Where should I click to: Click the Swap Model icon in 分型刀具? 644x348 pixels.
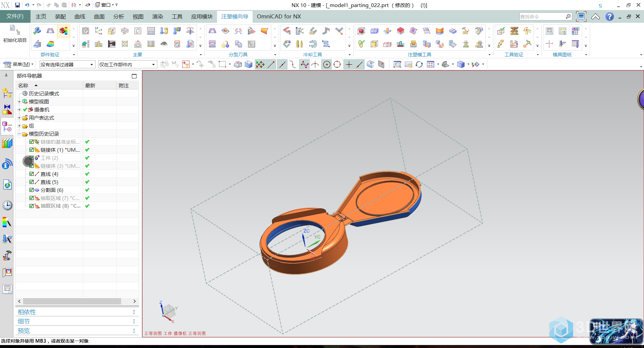coord(225,44)
